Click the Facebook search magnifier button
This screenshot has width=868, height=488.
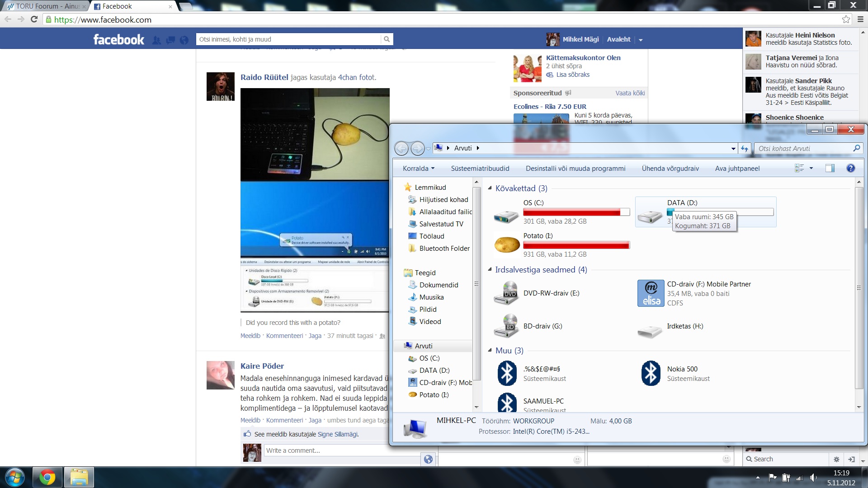tap(387, 39)
